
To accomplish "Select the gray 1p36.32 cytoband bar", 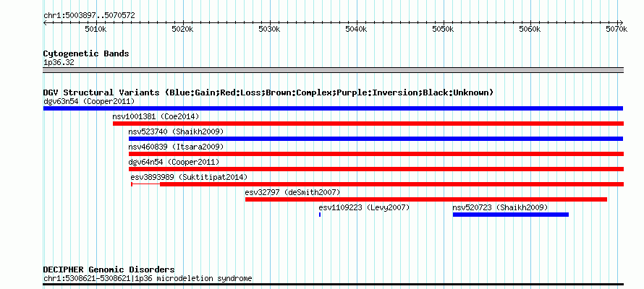I will [x=333, y=71].
